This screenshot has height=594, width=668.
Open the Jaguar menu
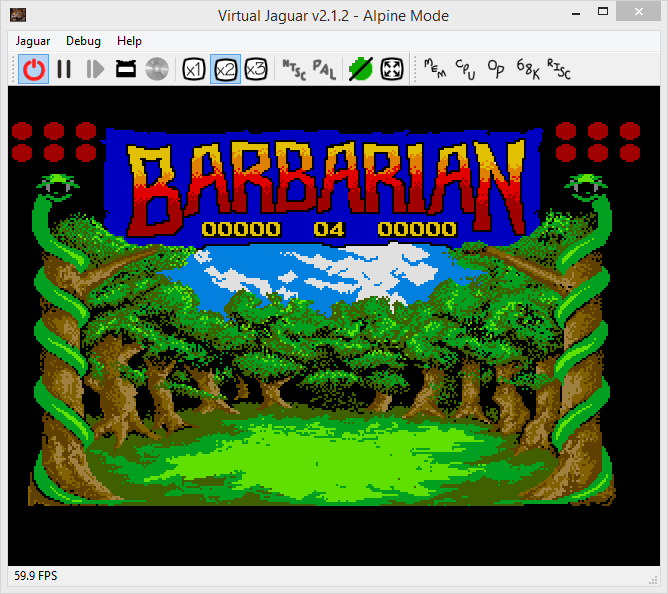(33, 41)
